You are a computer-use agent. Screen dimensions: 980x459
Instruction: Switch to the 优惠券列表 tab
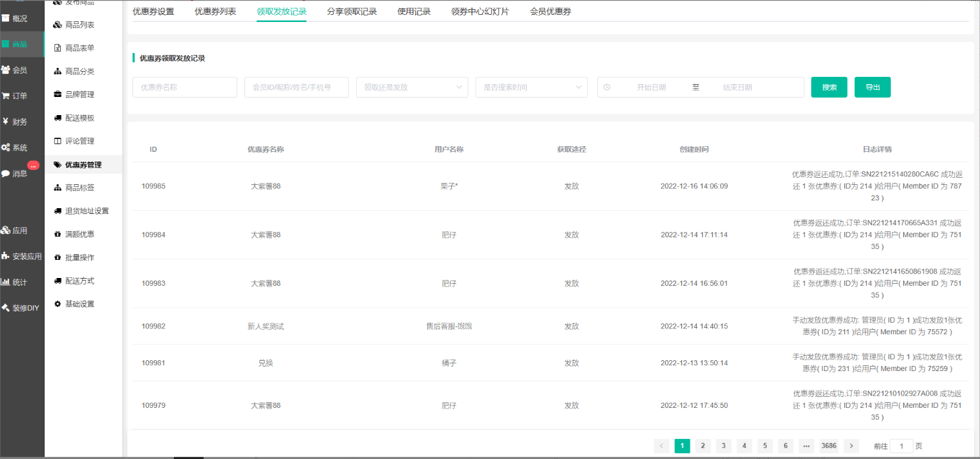(215, 11)
